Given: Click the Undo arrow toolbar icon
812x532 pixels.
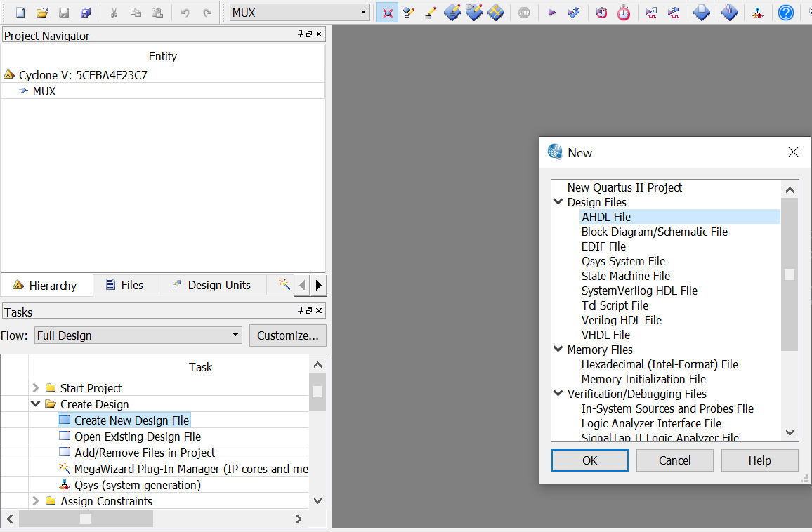Looking at the screenshot, I should pyautogui.click(x=185, y=13).
